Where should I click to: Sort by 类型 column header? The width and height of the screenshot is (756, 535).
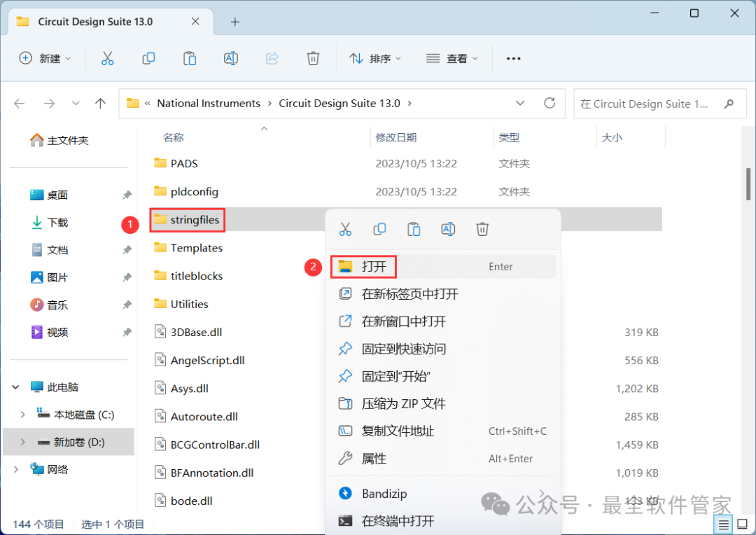coord(509,137)
